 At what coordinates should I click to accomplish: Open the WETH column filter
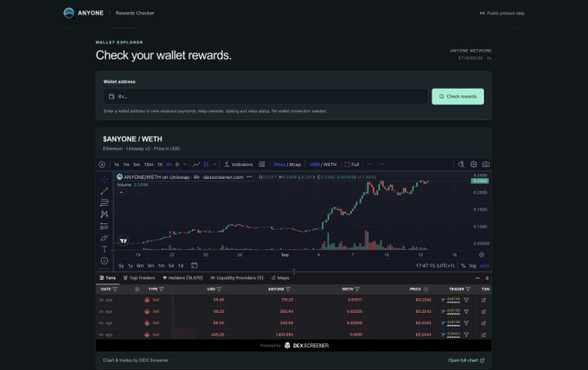(357, 289)
